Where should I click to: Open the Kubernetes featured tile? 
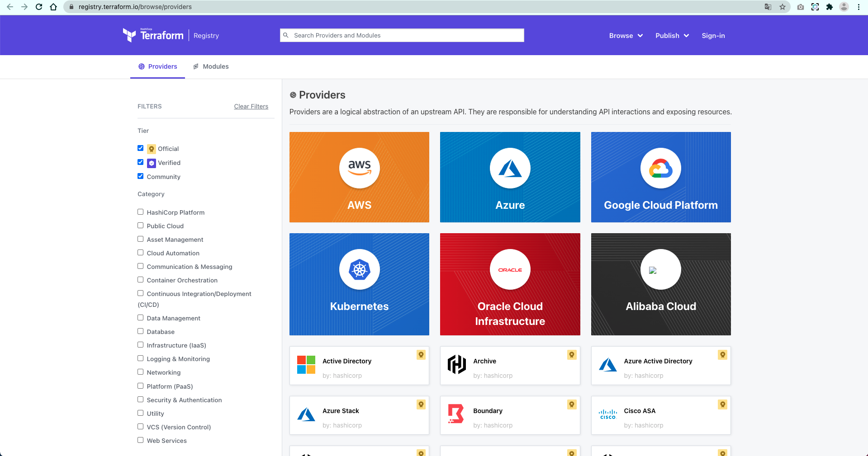click(359, 284)
